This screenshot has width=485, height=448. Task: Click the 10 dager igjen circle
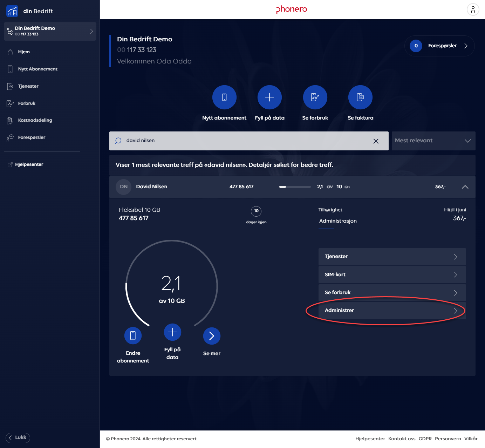pos(256,211)
